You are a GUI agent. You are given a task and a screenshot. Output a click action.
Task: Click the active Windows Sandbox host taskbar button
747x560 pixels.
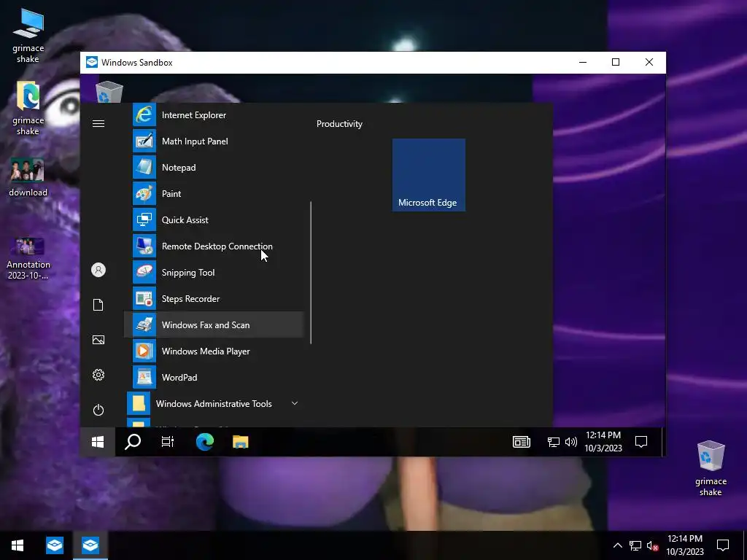coord(90,545)
